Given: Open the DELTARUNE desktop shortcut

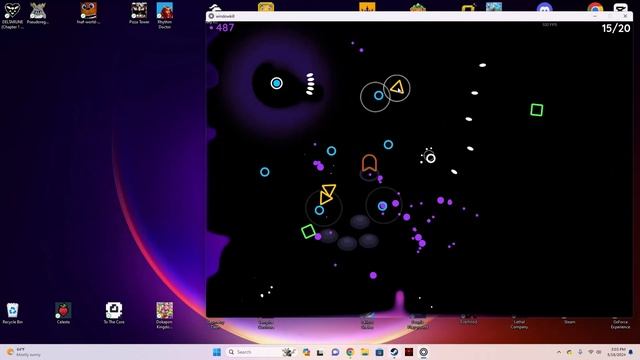Looking at the screenshot, I should [12, 16].
